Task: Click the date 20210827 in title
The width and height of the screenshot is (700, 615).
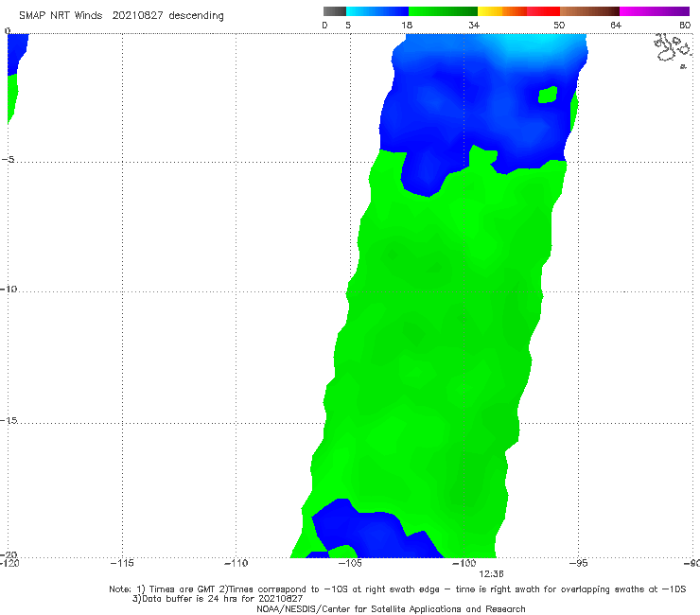Action: [137, 16]
